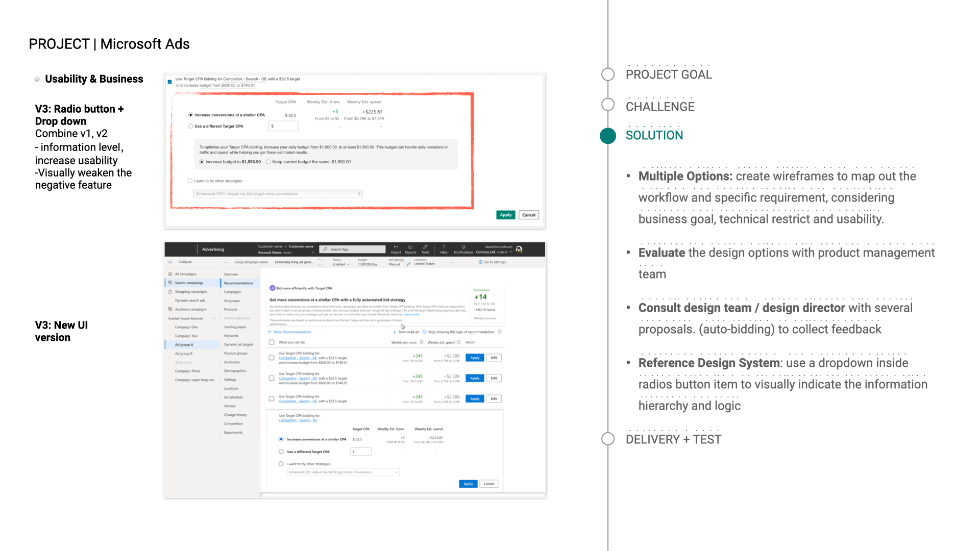
Task: Open the Reports icon in header
Action: (410, 247)
